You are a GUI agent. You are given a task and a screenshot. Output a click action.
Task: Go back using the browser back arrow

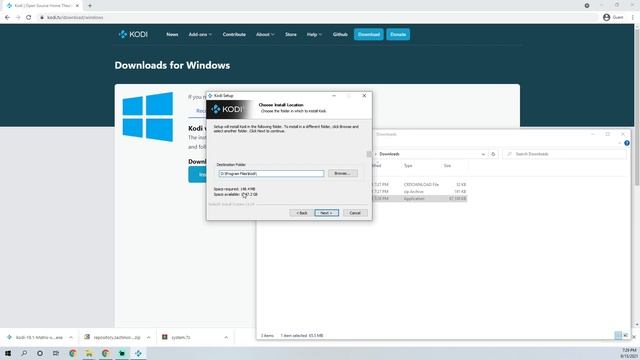(x=7, y=18)
